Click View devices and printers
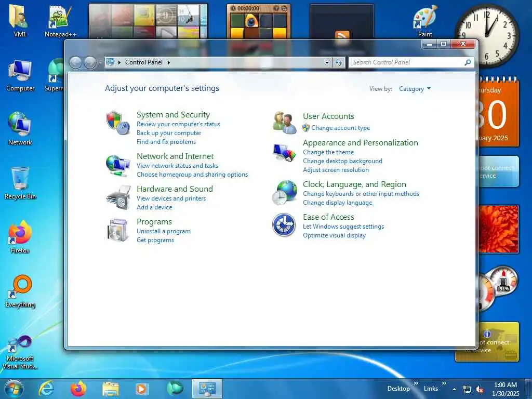Screen dimensions: 532x399 (x=171, y=198)
